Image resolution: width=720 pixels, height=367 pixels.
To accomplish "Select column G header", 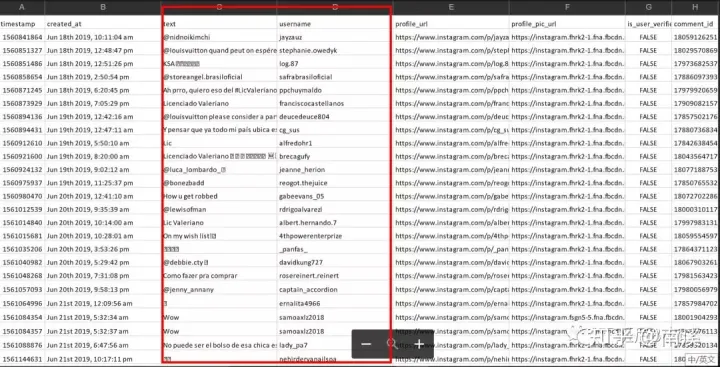I will 648,7.
